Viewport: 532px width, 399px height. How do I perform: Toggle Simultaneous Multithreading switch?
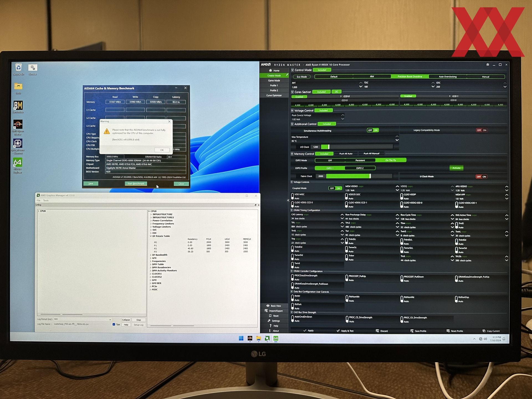point(373,130)
